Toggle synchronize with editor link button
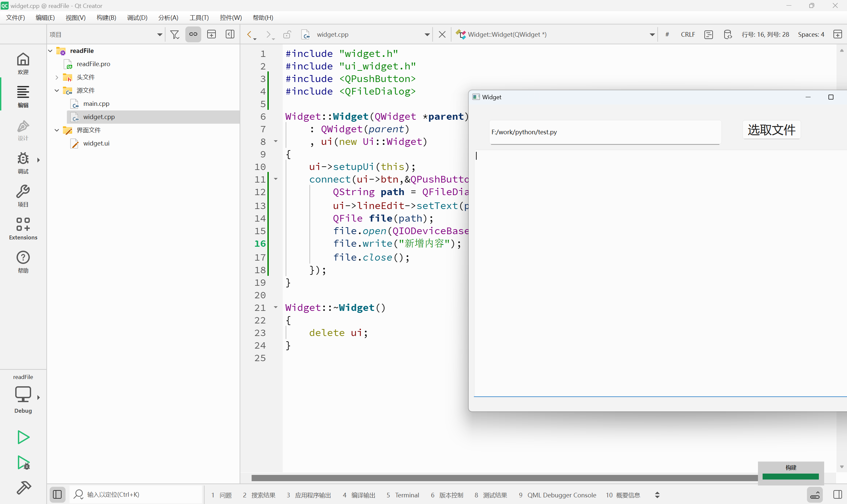Viewport: 847px width, 504px height. coord(193,34)
